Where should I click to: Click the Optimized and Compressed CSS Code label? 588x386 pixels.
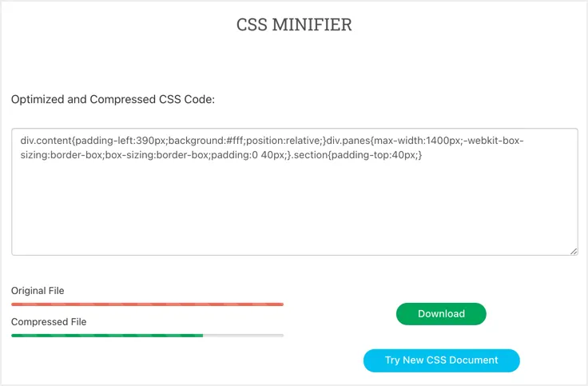pos(113,100)
